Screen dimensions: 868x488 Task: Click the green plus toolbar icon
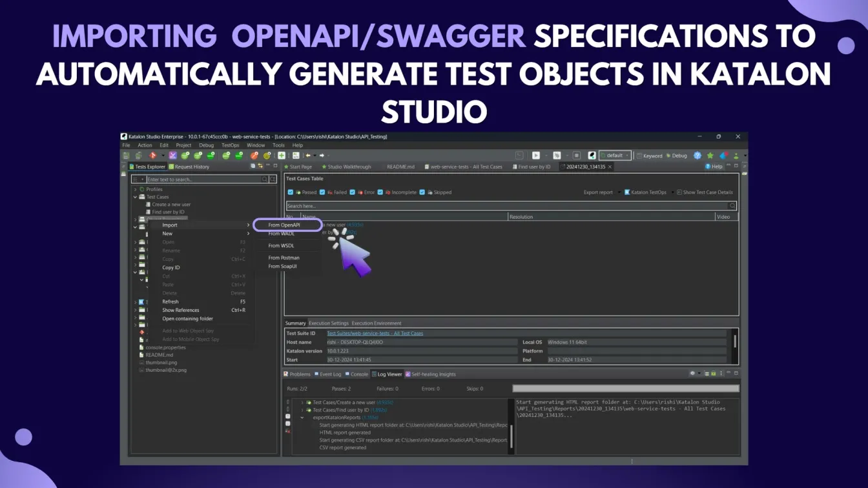282,156
